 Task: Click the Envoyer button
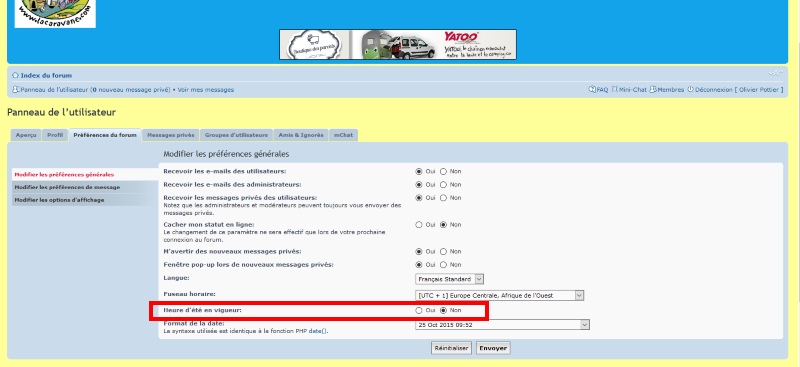click(x=493, y=348)
